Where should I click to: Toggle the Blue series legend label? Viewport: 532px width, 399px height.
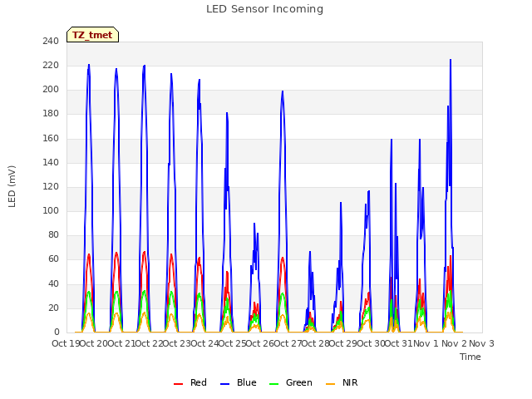(247, 382)
